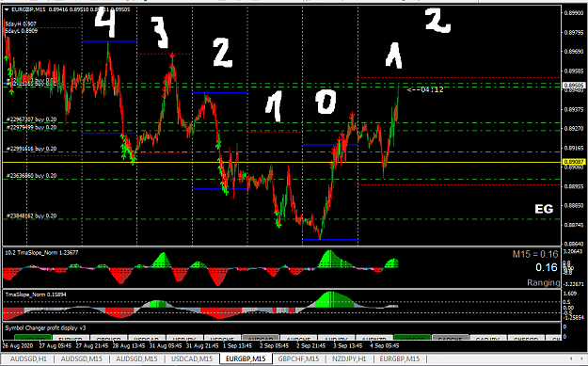
Task: Click the M15 = 0.16 readout
Action: [x=535, y=254]
